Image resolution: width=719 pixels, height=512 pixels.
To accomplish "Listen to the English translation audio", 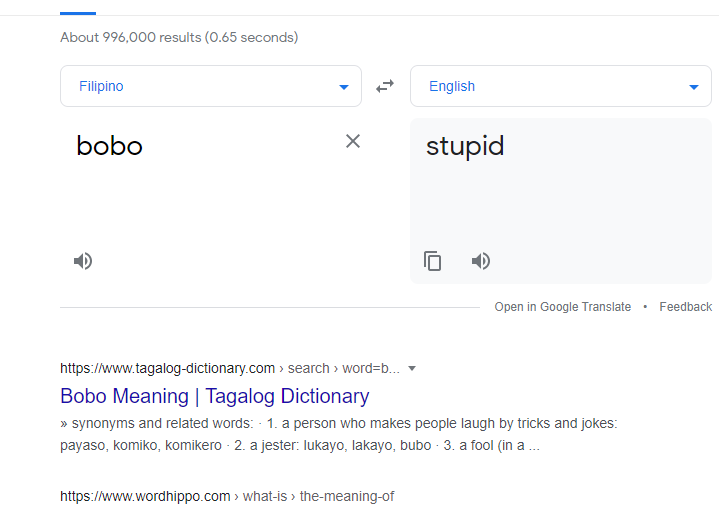I will pos(481,261).
